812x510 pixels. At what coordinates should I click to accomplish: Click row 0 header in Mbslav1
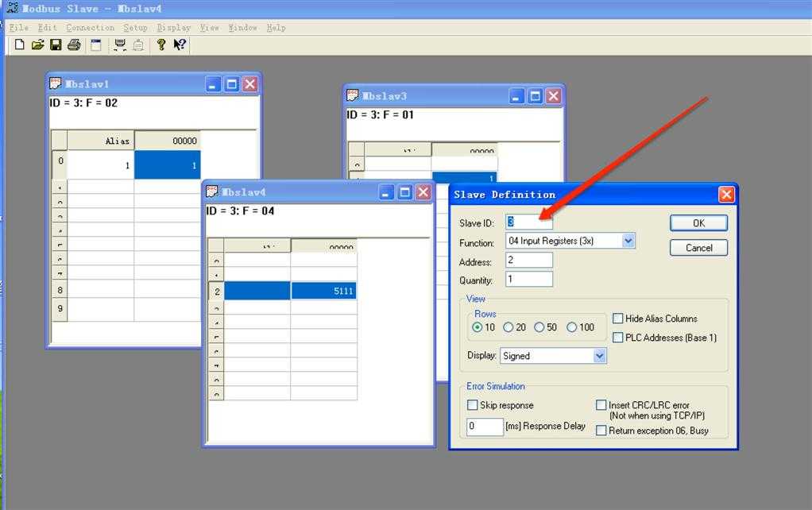[60, 164]
